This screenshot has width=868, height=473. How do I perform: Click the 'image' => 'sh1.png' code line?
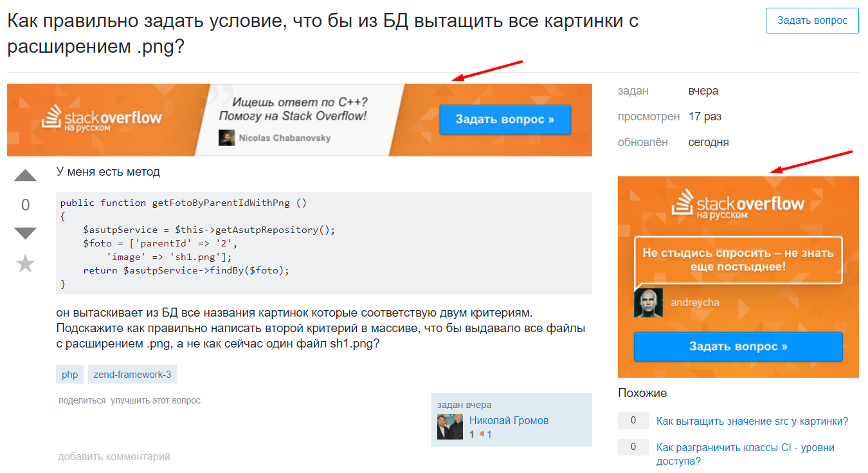(x=170, y=257)
